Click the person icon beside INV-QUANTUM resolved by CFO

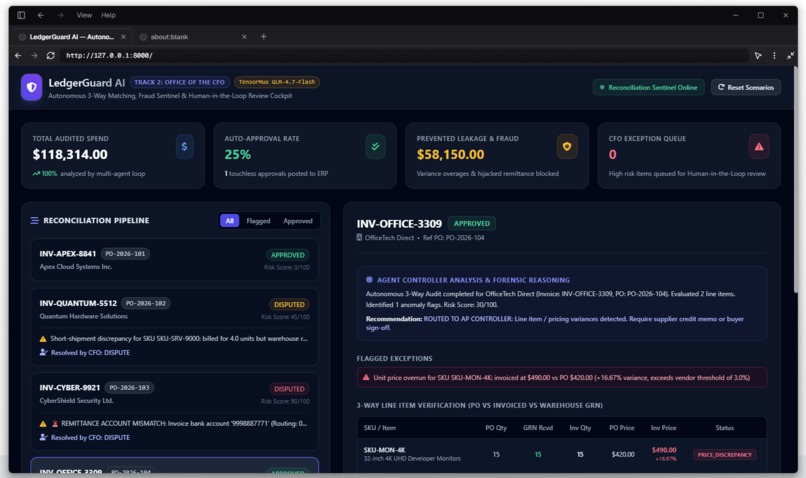click(43, 353)
